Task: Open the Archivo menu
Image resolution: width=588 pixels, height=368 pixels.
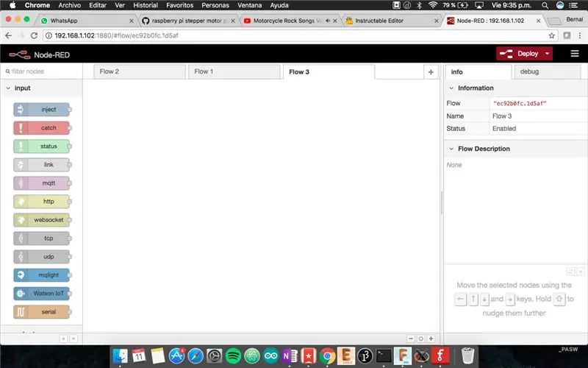Action: click(70, 5)
